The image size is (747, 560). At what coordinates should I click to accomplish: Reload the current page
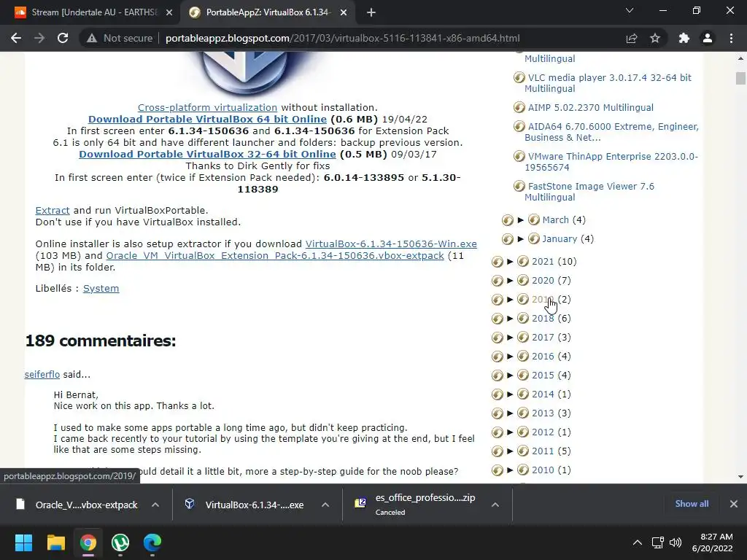coord(63,38)
